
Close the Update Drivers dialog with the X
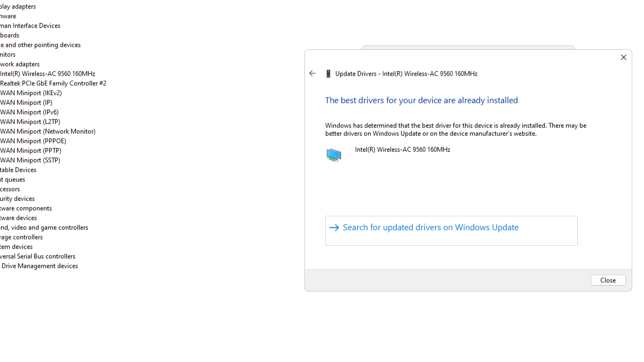[x=623, y=58]
